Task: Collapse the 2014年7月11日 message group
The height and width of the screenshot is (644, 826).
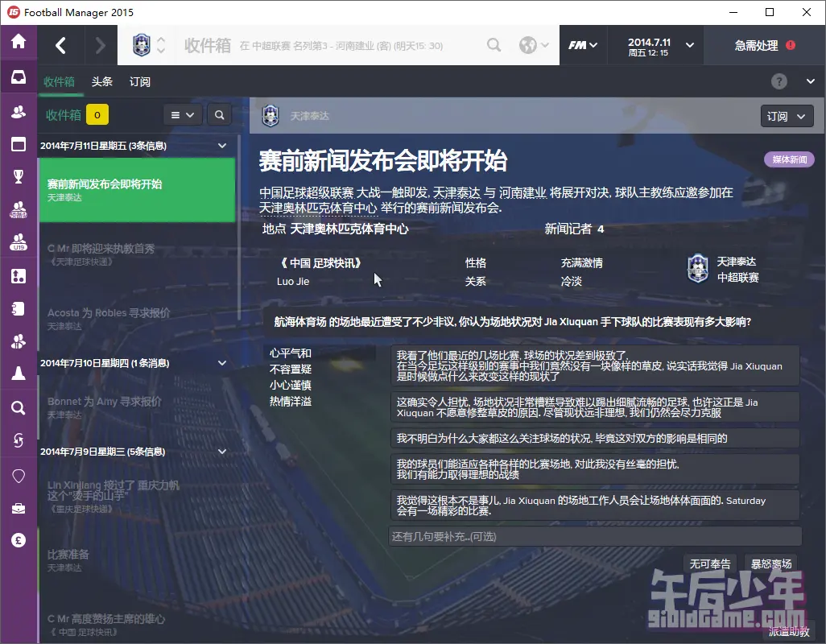Action: (222, 146)
